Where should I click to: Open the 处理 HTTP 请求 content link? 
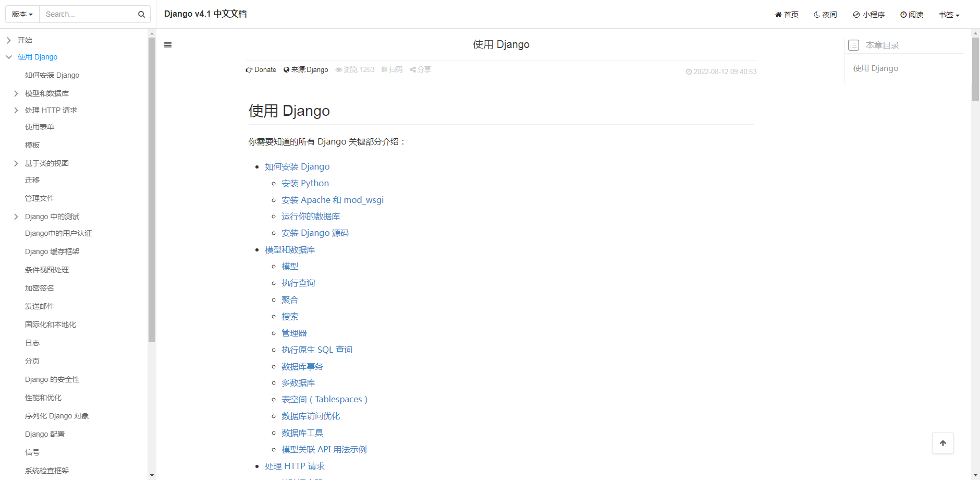(295, 466)
